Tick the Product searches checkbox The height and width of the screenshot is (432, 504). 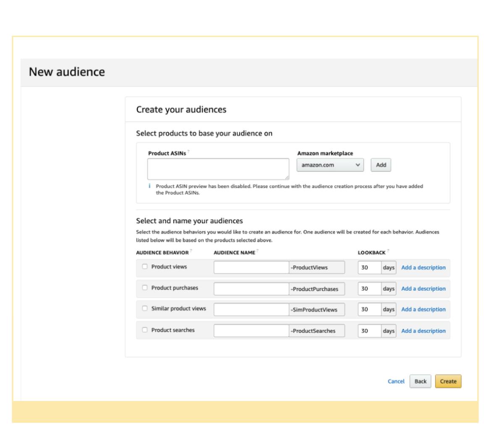point(145,330)
